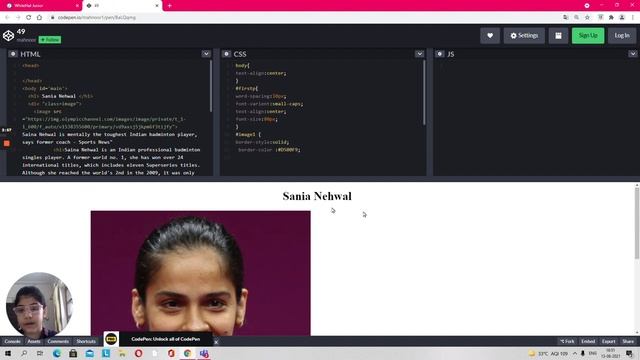Viewport: 640px width, 360px height.
Task: Open the browser profile avatar icon
Action: click(622, 18)
